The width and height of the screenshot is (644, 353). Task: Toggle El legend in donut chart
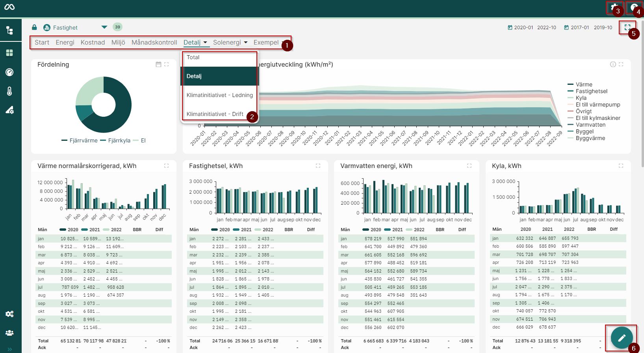(x=139, y=140)
